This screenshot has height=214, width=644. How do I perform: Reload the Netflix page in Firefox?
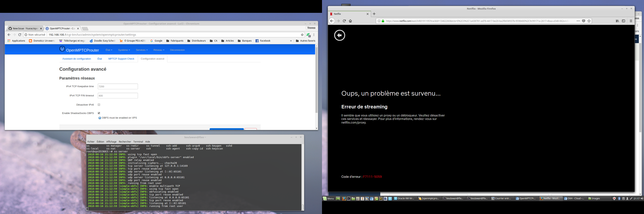coord(344,21)
